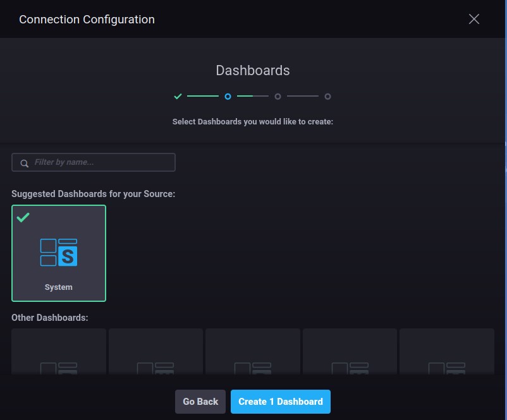Click the green progress line after checkmark
Screen dimensions: 507x420
(x=202, y=96)
